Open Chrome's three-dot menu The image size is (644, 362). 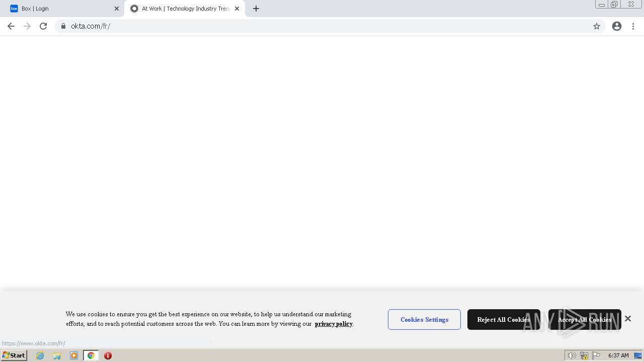(633, 26)
